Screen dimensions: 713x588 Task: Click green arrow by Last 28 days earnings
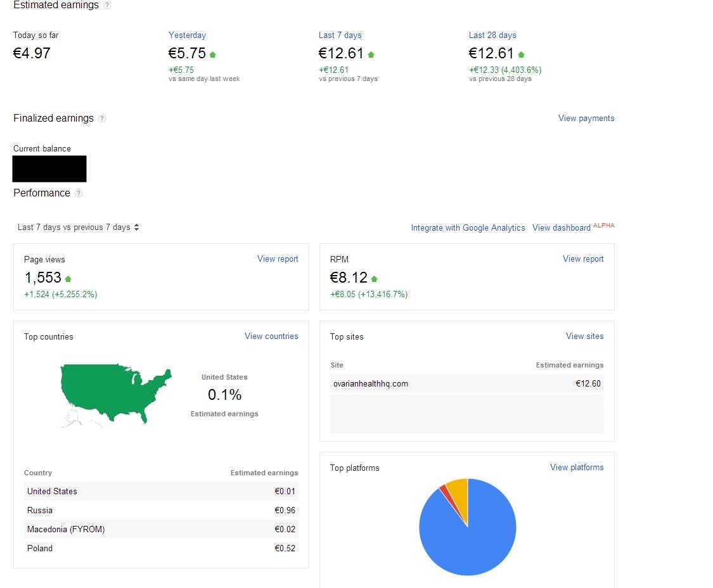(x=521, y=54)
